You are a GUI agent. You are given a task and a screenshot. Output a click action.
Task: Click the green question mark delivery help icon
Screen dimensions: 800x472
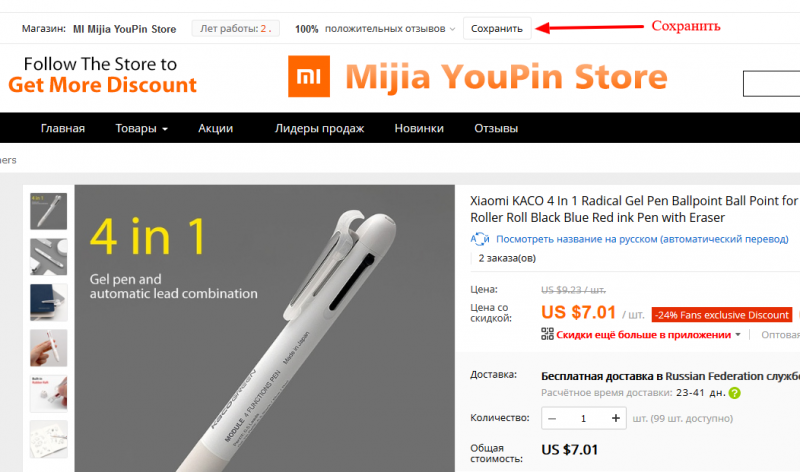coord(734,393)
